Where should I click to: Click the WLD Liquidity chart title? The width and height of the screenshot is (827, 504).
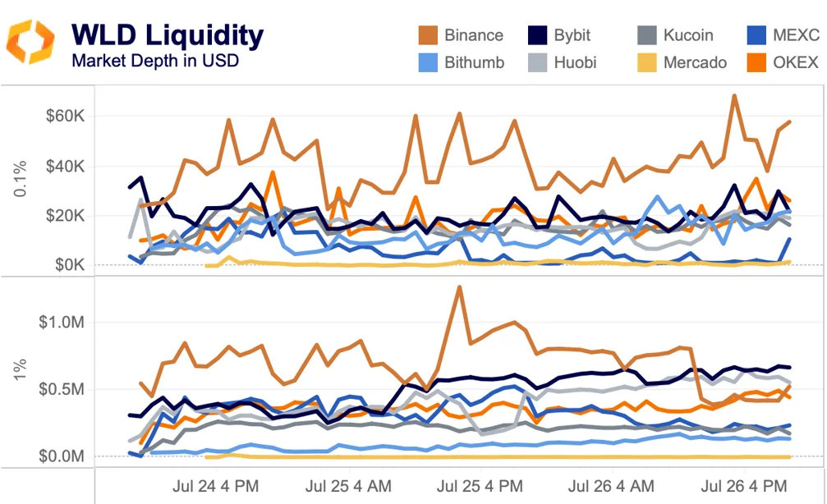coord(168,34)
